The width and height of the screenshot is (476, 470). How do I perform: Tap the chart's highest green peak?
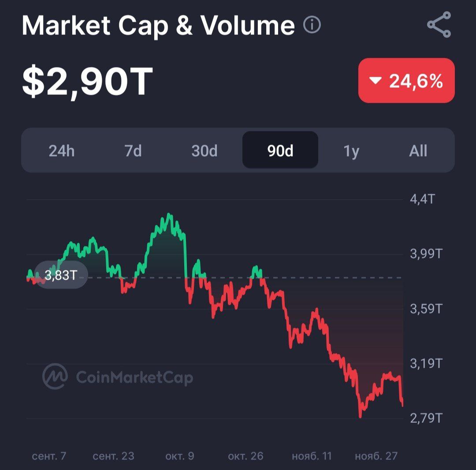[169, 215]
